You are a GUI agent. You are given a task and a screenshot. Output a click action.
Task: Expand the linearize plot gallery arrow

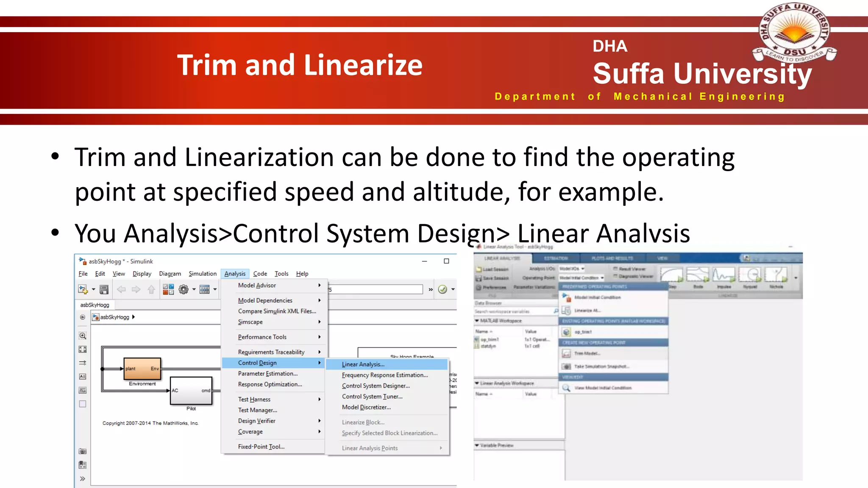[x=796, y=278]
